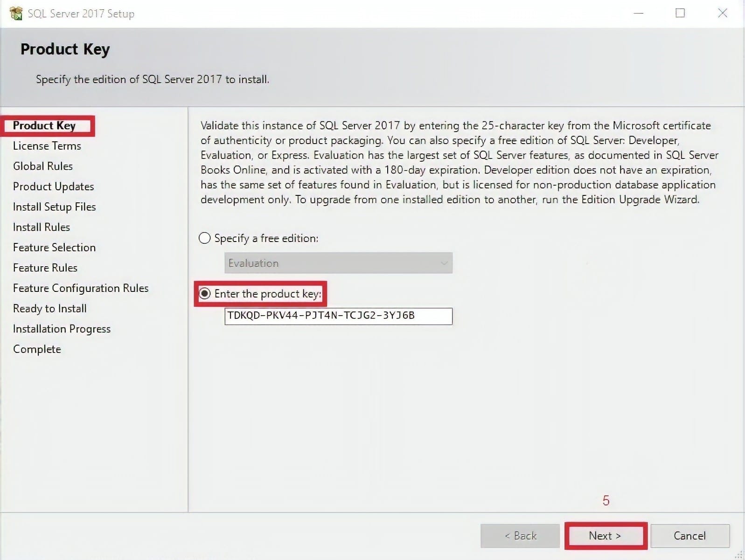
Task: Maximize the SQL Server Setup window
Action: [680, 13]
